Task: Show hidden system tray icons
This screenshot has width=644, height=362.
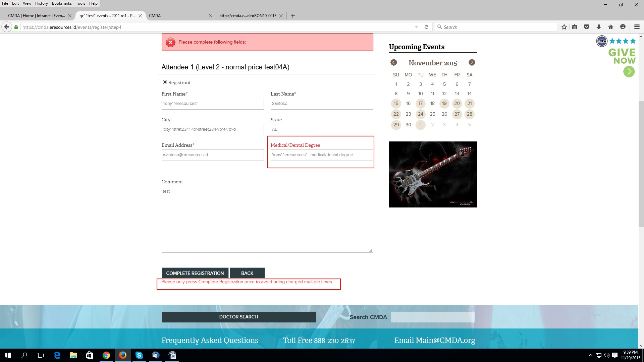Action: [591, 355]
